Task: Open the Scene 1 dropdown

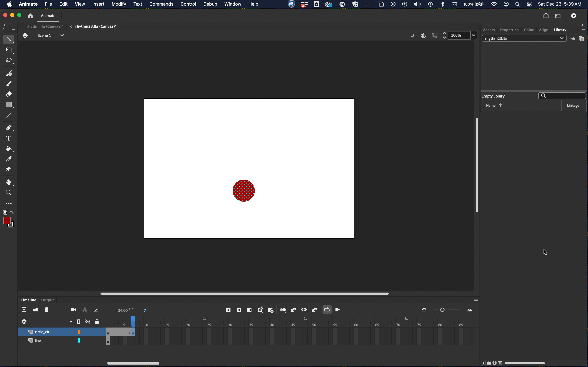Action: pos(62,35)
